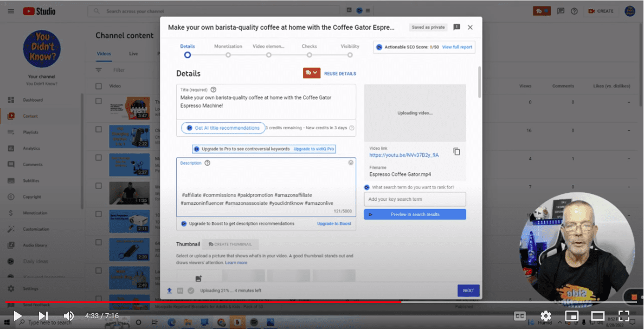Go to the Visibility step

(350, 50)
